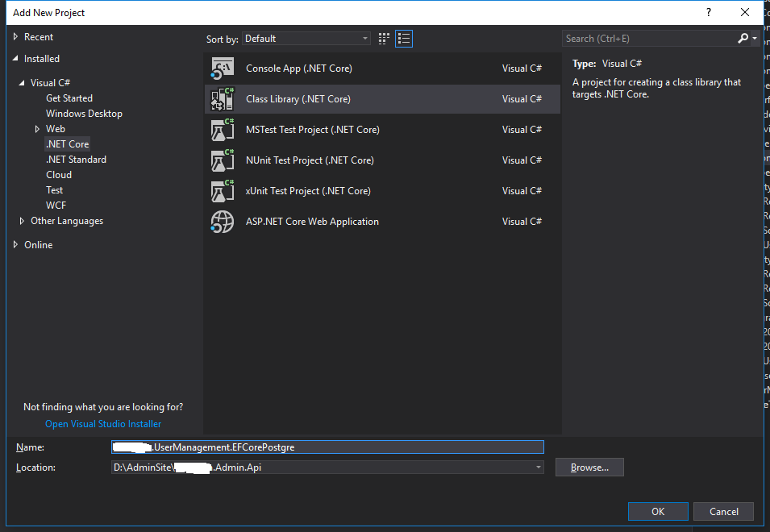Screen dimensions: 770x532
Task: Click the Online tree label
Action: [39, 244]
